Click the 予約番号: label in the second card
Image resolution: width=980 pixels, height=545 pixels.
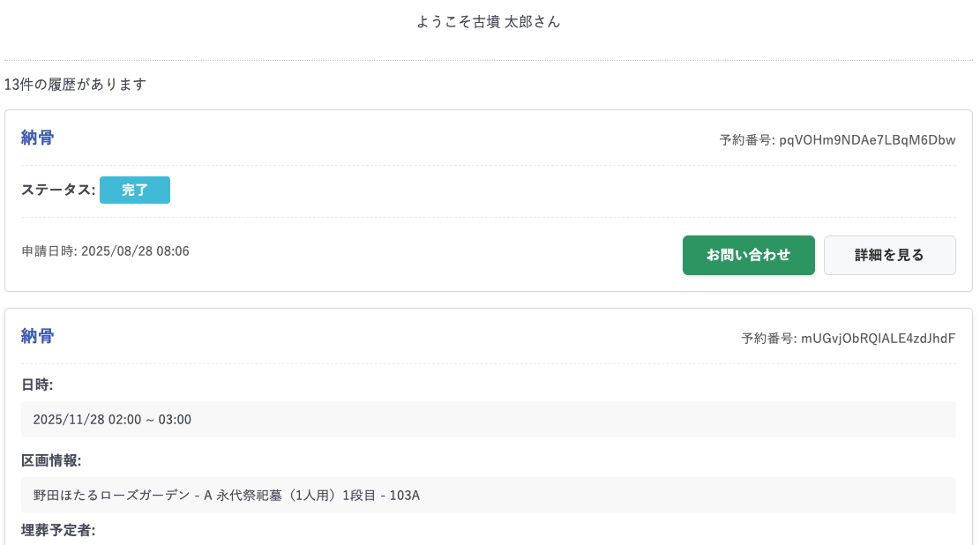point(768,339)
